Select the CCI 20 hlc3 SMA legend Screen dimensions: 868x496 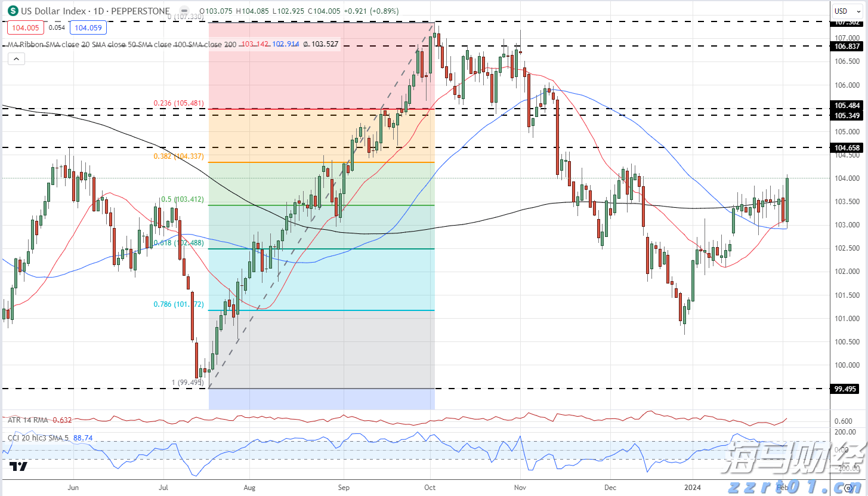pos(38,438)
